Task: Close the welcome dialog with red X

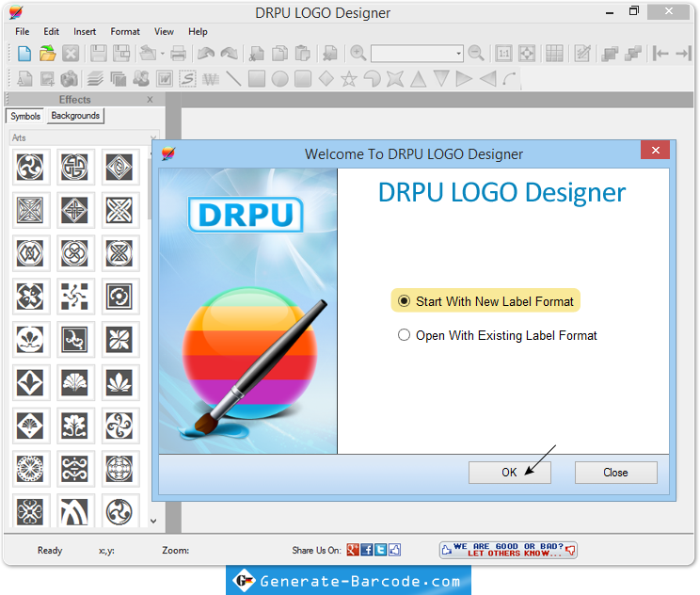Action: tap(655, 150)
